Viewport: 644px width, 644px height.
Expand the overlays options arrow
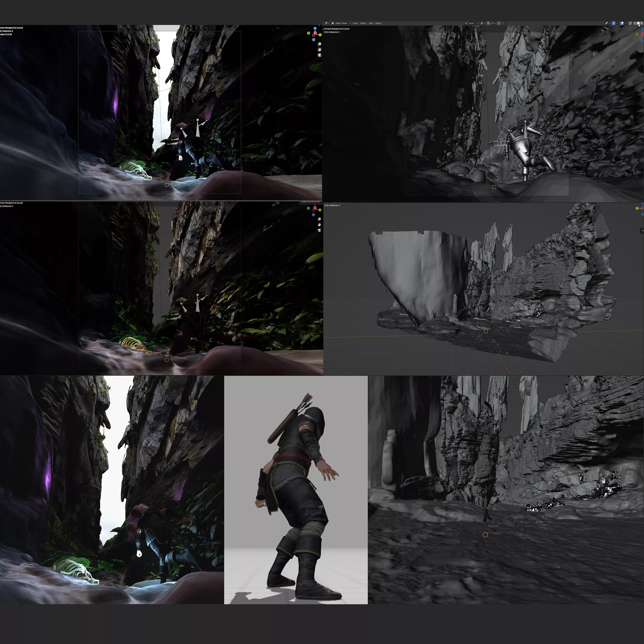(625, 23)
